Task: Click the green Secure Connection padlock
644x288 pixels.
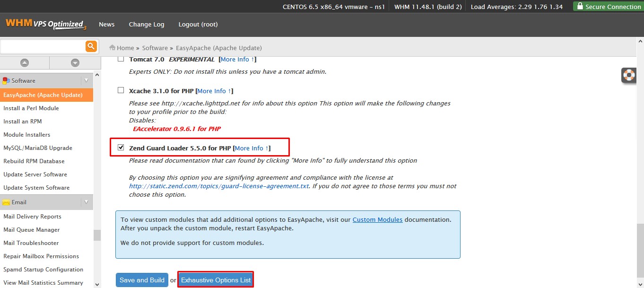Action: pyautogui.click(x=580, y=7)
